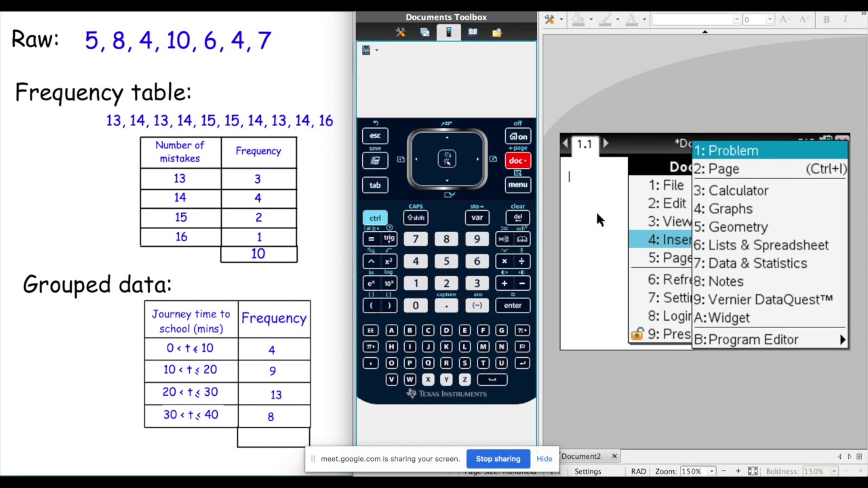Open the Content Explorer folder icon
Image resolution: width=868 pixels, height=488 pixels.
click(x=496, y=32)
